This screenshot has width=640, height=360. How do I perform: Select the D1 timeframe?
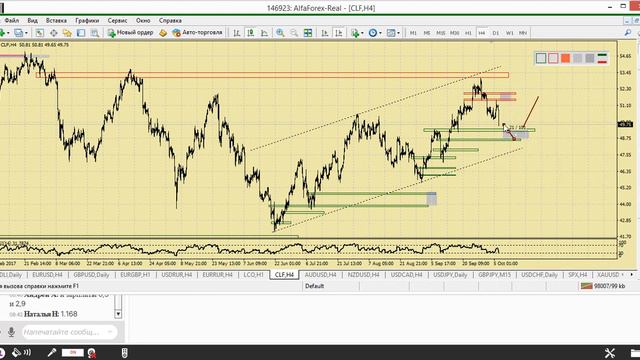point(496,33)
